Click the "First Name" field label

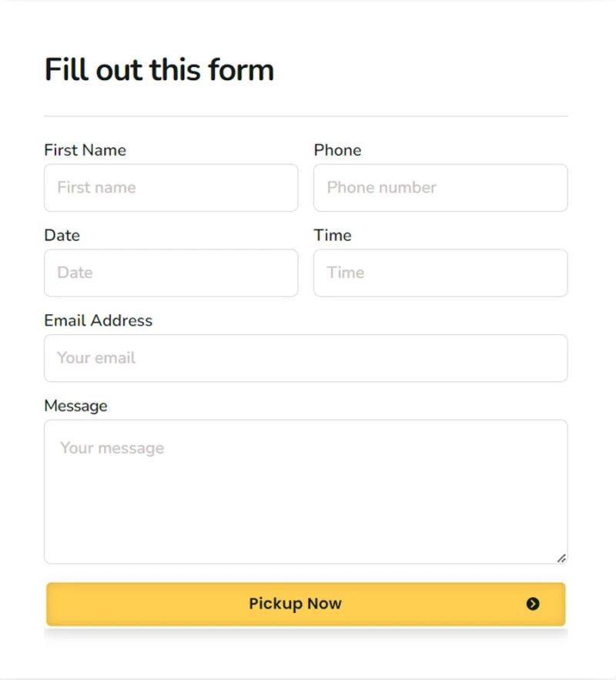tap(85, 150)
